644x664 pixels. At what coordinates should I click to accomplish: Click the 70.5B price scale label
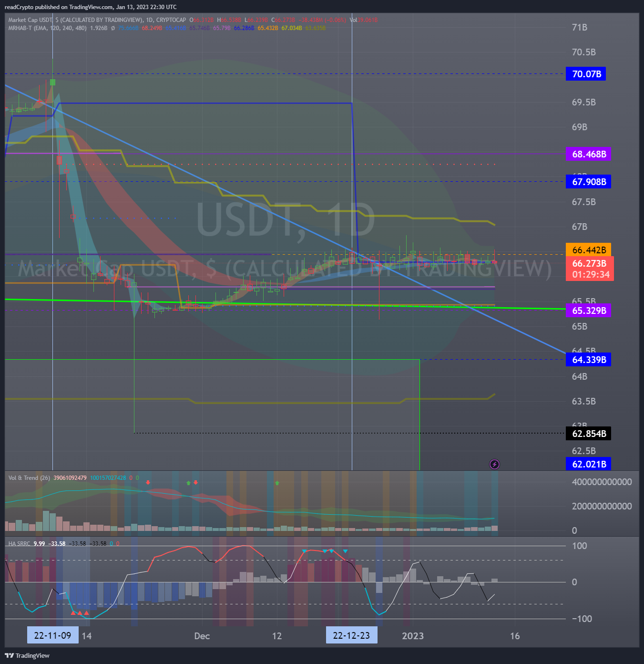pos(584,52)
